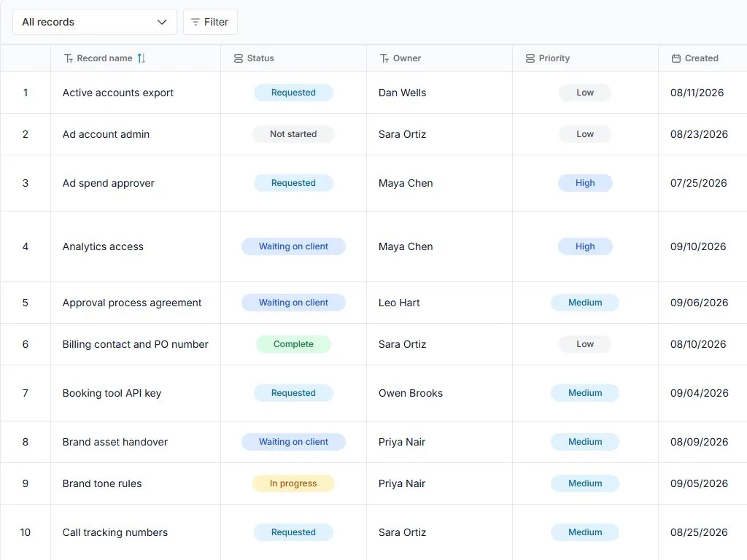Click the Status column select-type icon
This screenshot has width=747, height=560.
(x=239, y=58)
